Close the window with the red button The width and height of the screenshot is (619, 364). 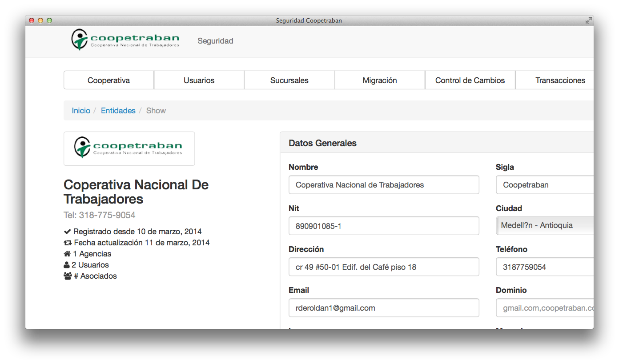click(32, 20)
